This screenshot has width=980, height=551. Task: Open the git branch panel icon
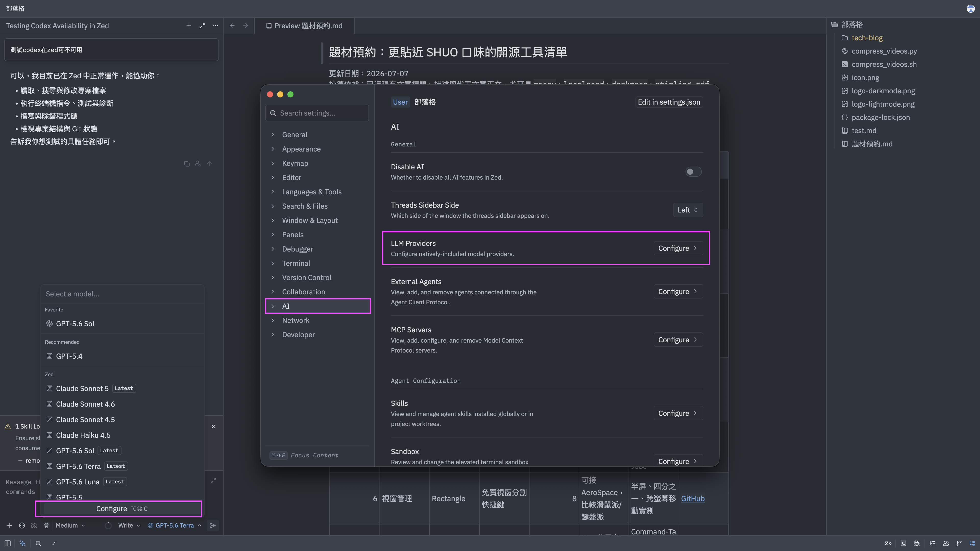[x=959, y=543]
